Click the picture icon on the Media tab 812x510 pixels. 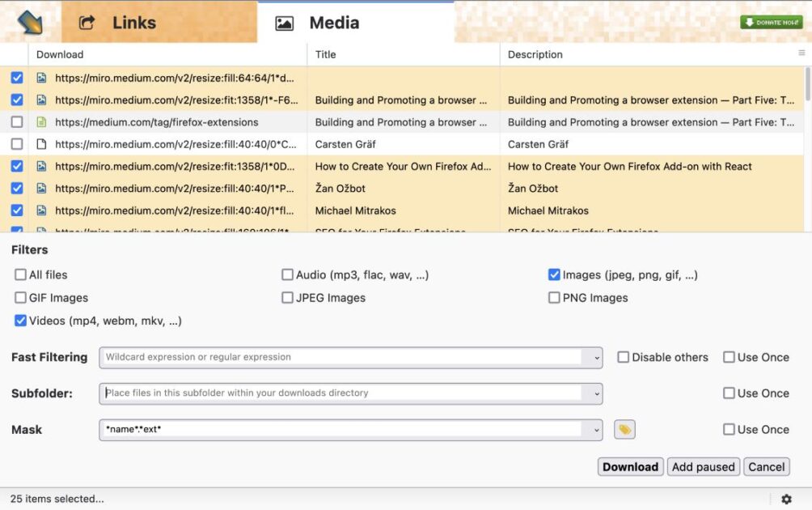pos(284,23)
